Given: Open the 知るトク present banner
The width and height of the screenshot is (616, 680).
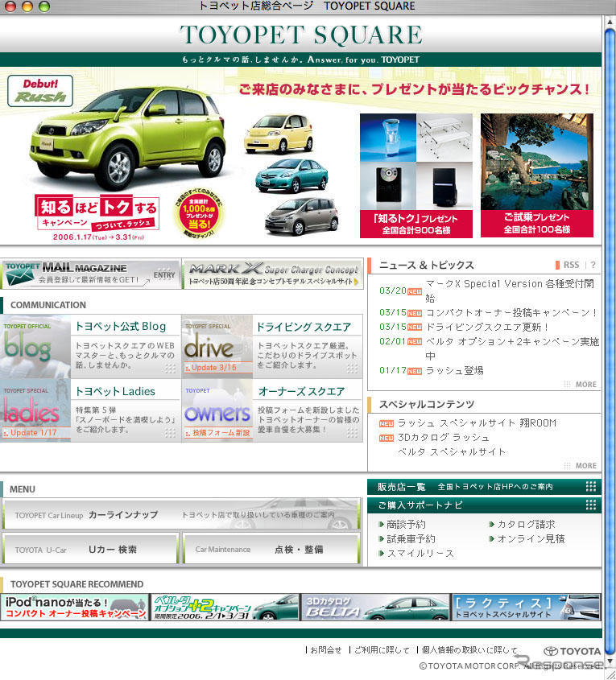Looking at the screenshot, I should pos(416,175).
